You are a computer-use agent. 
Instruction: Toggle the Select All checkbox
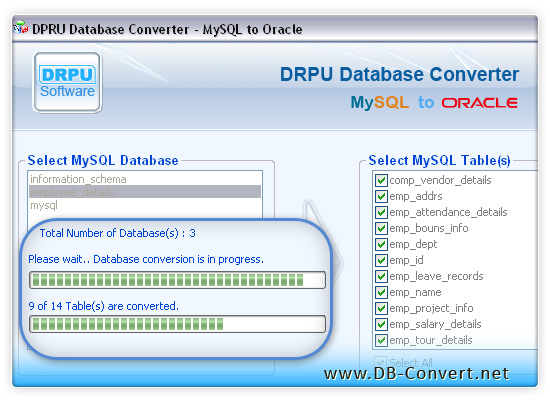[381, 362]
